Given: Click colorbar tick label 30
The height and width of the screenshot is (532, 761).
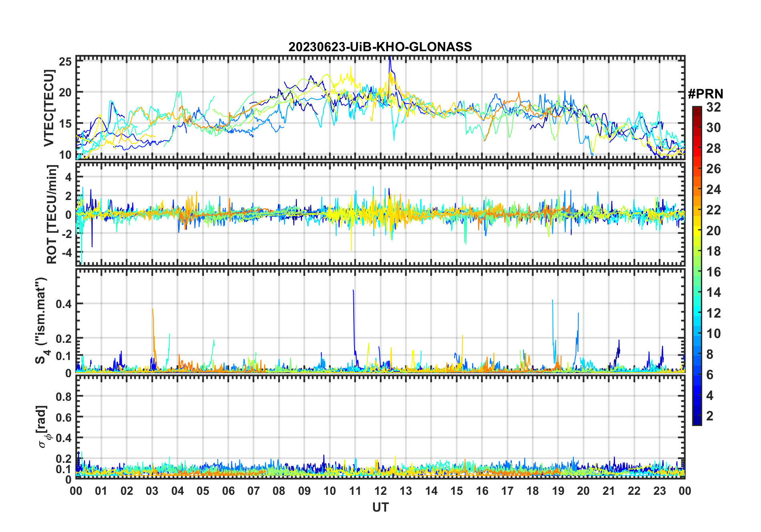Looking at the screenshot, I should point(713,128).
